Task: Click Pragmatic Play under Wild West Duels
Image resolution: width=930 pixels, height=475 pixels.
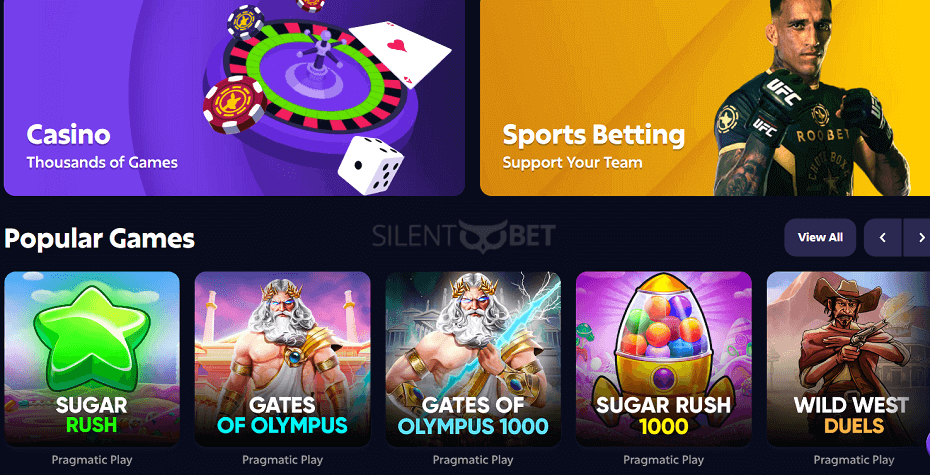Action: click(x=853, y=460)
